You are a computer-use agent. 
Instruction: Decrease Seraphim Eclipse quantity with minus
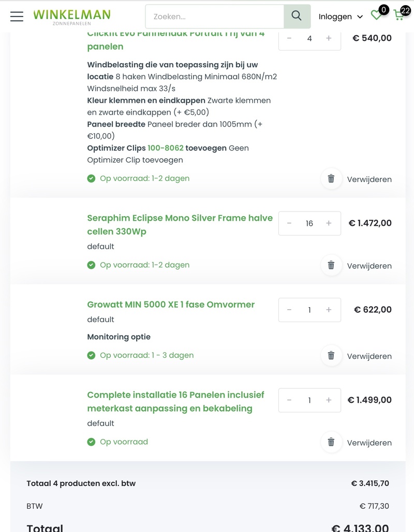(289, 223)
